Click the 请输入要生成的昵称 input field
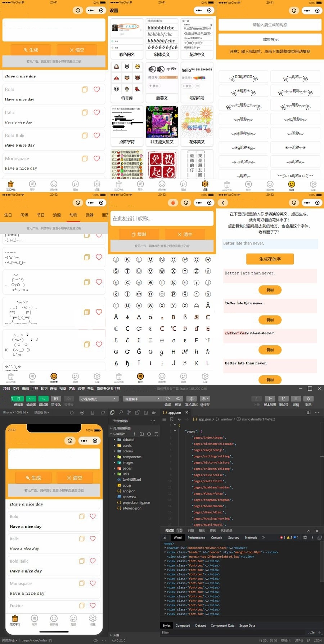The width and height of the screenshot is (324, 644). [x=270, y=24]
